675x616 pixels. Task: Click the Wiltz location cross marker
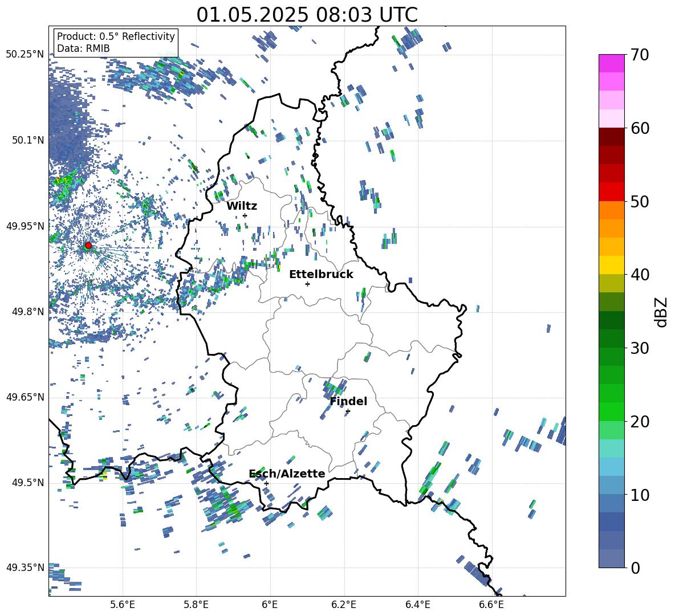(245, 215)
